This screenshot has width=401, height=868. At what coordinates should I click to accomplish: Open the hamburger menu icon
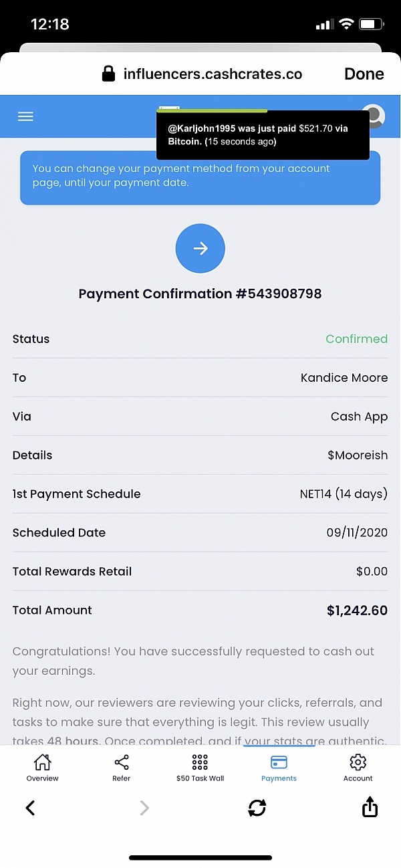(x=25, y=116)
